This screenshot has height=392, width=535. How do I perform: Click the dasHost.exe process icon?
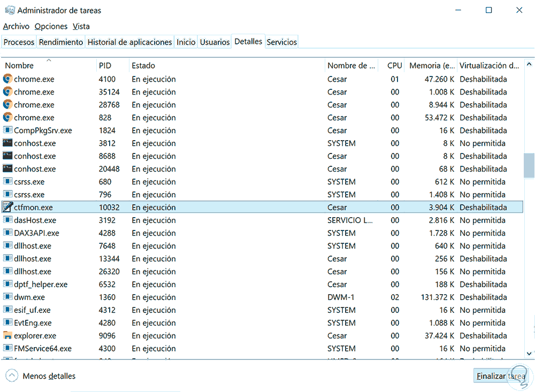7,220
